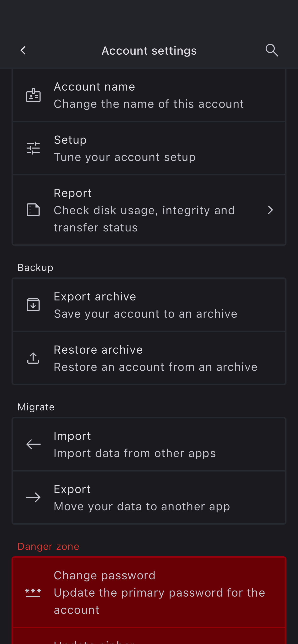This screenshot has height=644, width=298.
Task: Open search with magnifier icon
Action: tap(272, 51)
